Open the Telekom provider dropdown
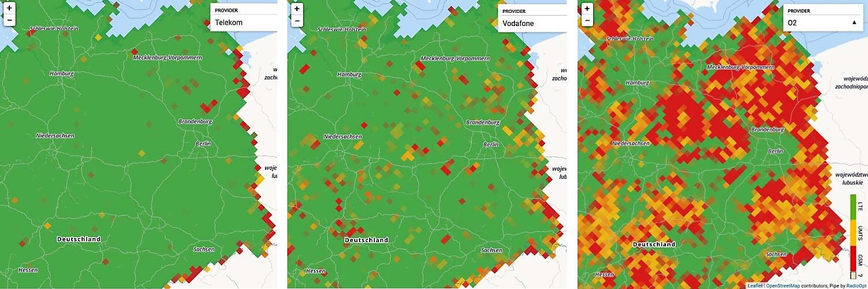This screenshot has height=289, width=868. 243,23
